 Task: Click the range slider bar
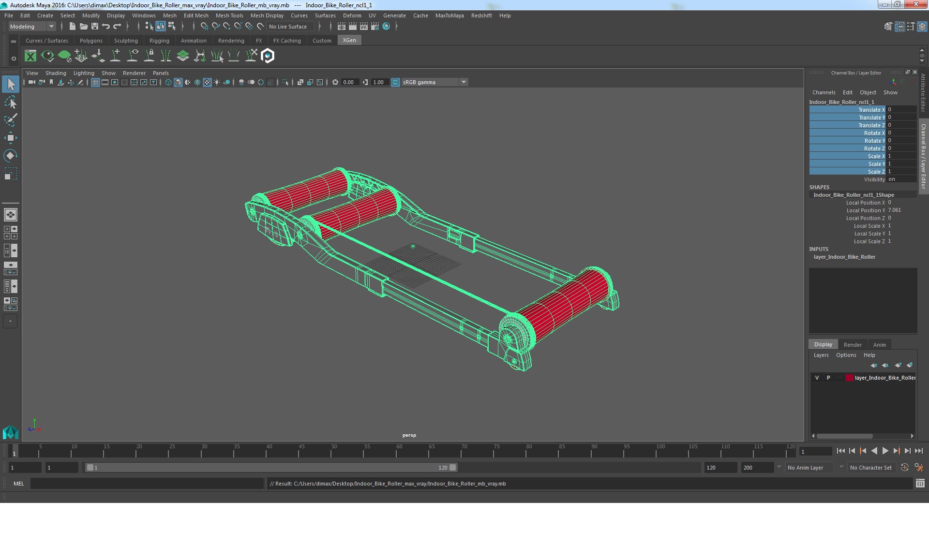(x=271, y=468)
